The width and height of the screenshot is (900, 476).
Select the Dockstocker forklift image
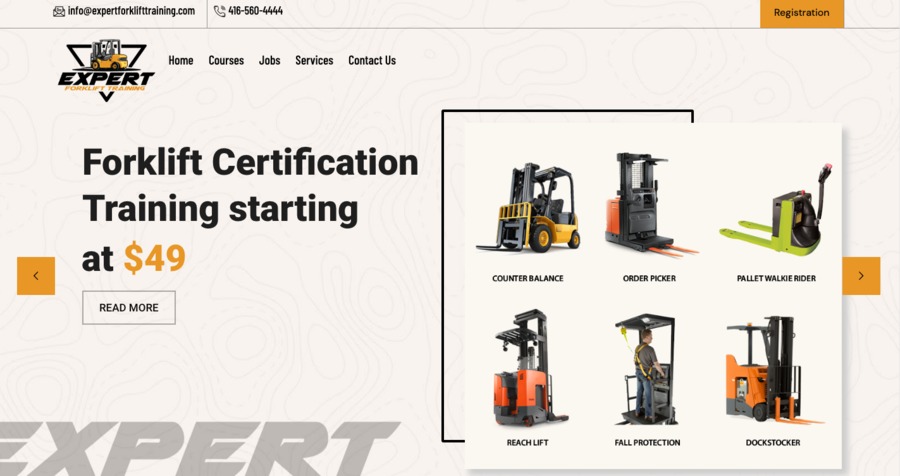(x=773, y=370)
